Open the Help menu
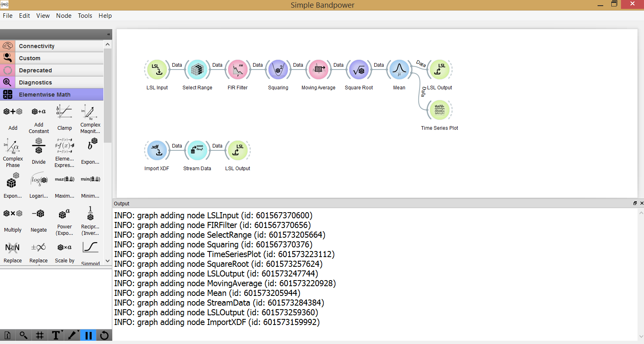 click(x=105, y=16)
